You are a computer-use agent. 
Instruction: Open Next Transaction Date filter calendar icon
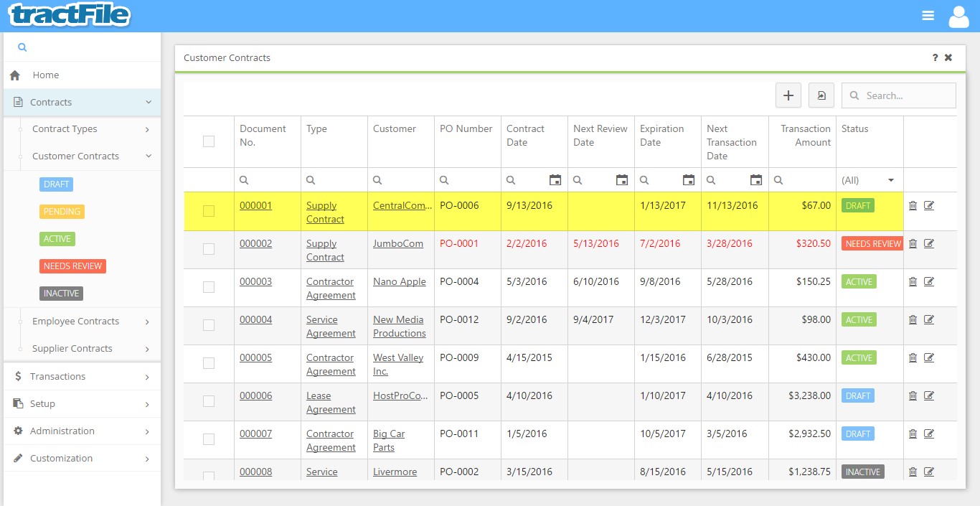pos(756,180)
